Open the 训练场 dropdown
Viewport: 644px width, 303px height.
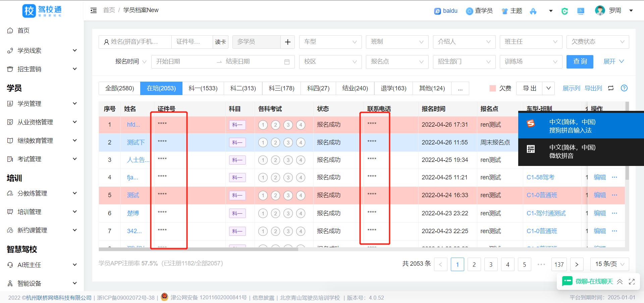pos(531,62)
